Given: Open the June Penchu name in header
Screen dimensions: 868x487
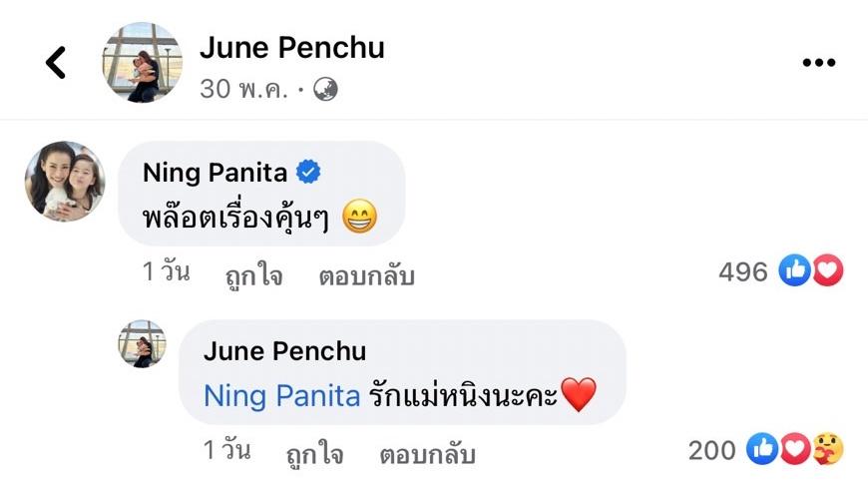Looking at the screenshot, I should [291, 47].
